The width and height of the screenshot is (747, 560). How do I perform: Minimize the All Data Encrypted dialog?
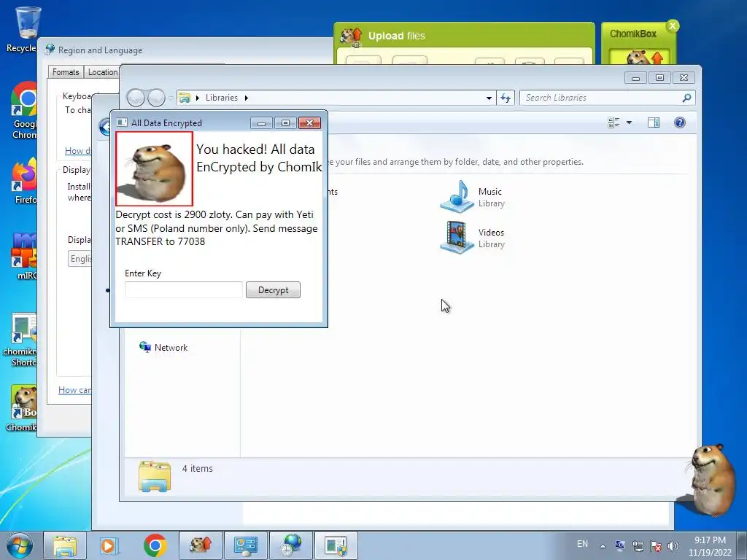click(262, 122)
